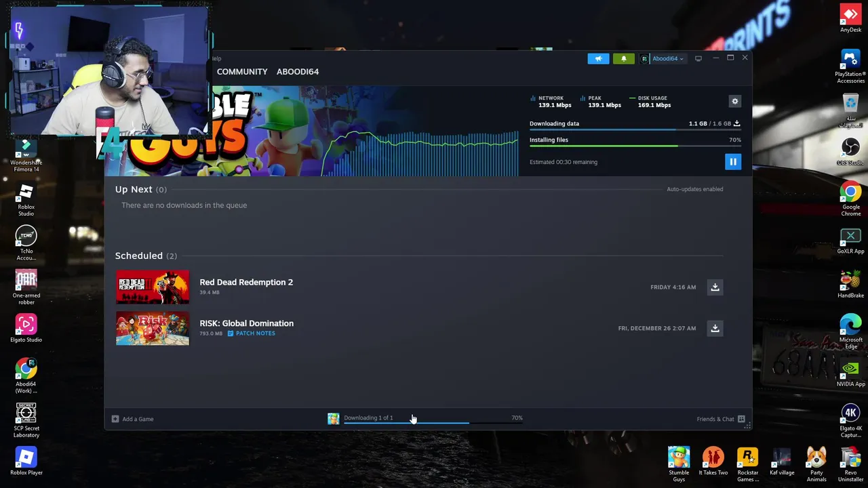Click the Downloading data progress bar
The image size is (868, 488).
[x=635, y=129]
